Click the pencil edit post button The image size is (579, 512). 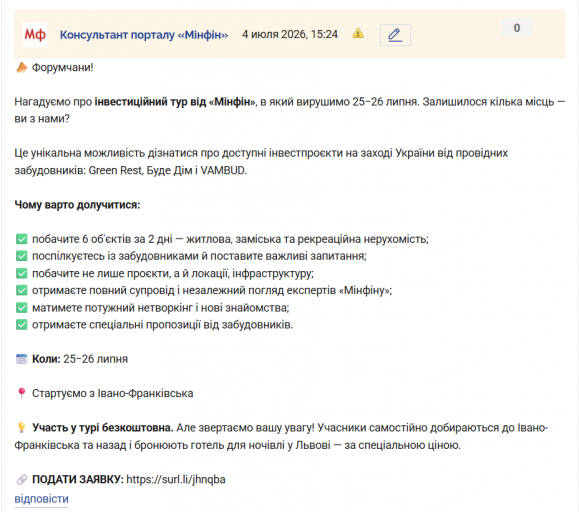[x=395, y=35]
